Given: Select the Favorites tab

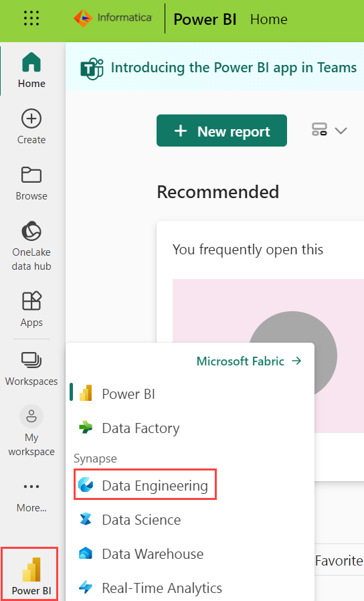Looking at the screenshot, I should [339, 561].
